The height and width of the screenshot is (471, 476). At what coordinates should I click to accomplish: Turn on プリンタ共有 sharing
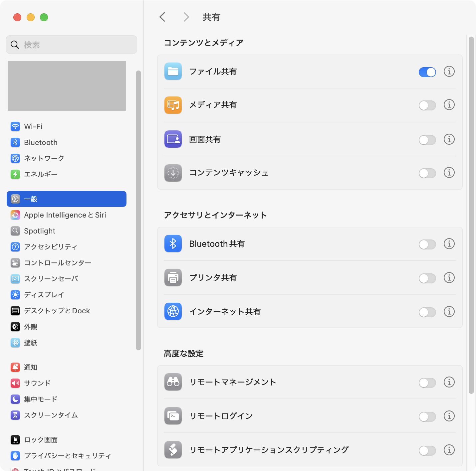[x=427, y=278]
